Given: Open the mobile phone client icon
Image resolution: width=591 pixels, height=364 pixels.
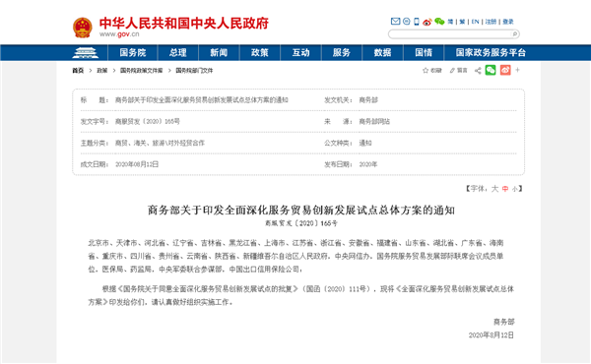Looking at the screenshot, I should [417, 22].
